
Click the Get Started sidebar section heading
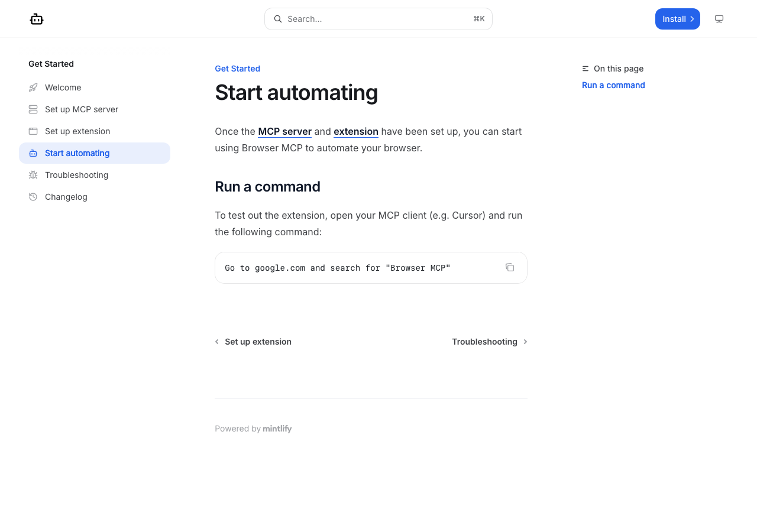(x=51, y=64)
